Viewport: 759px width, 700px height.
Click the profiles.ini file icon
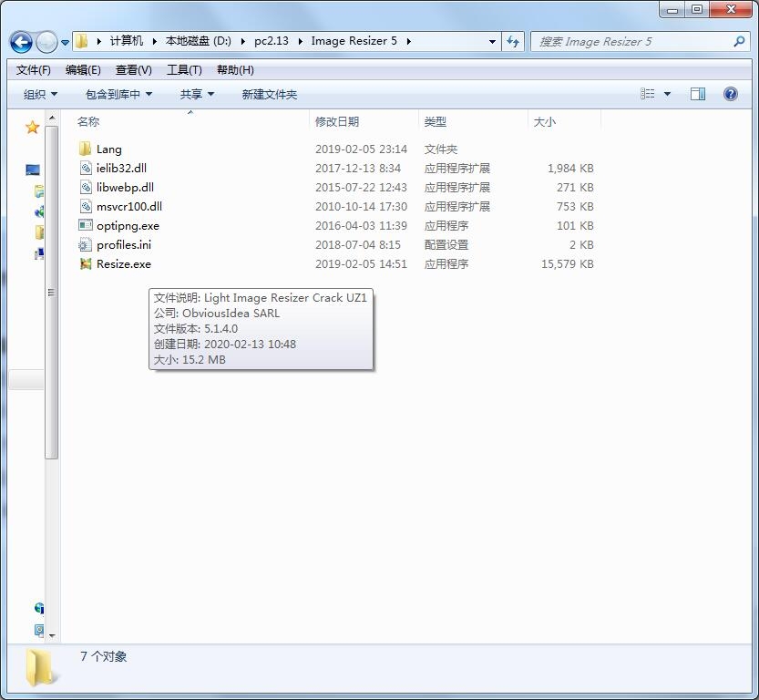pos(85,245)
